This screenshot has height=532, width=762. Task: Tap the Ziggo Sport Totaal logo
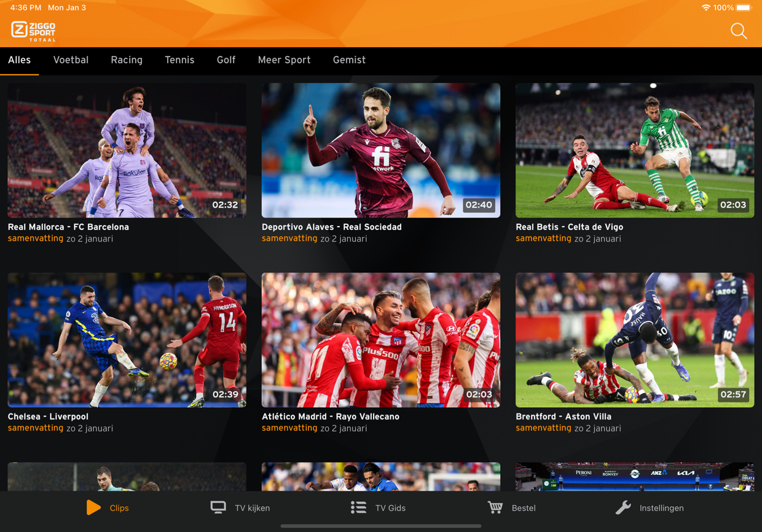pyautogui.click(x=34, y=31)
